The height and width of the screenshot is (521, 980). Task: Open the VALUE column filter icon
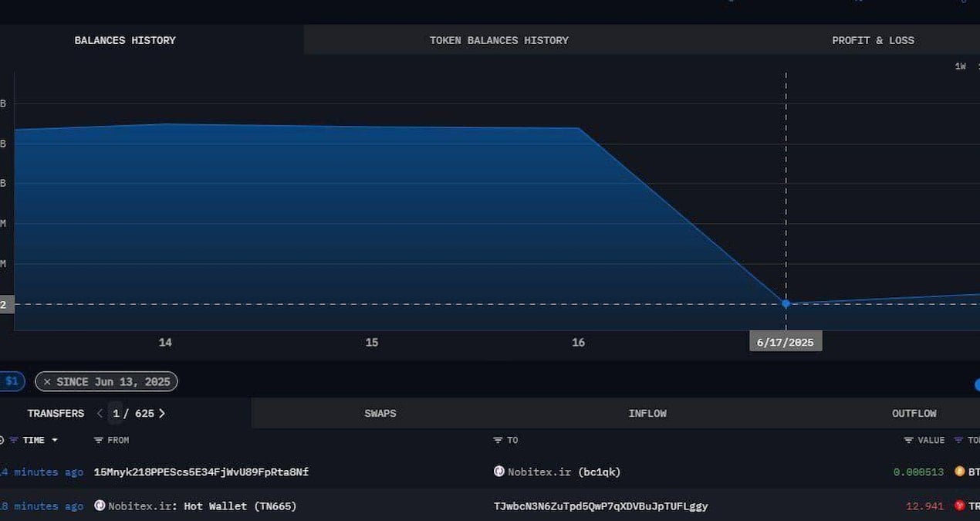tap(908, 440)
